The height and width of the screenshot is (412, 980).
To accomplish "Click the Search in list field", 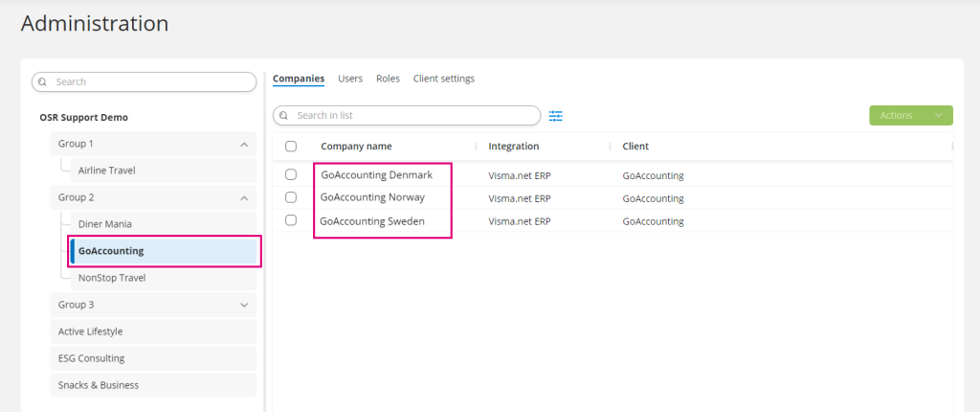I will (407, 116).
